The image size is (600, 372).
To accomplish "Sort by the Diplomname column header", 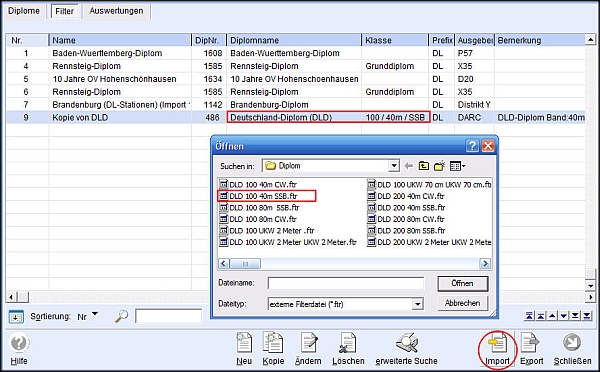I will click(294, 40).
